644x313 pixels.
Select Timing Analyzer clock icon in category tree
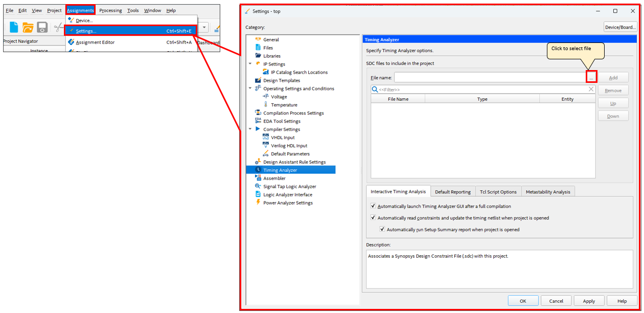click(x=258, y=170)
